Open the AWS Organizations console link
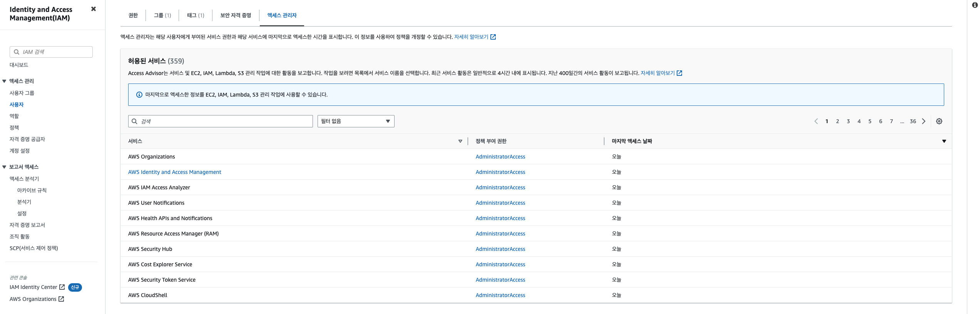Screen dimensions: 980x314 [x=33, y=299]
